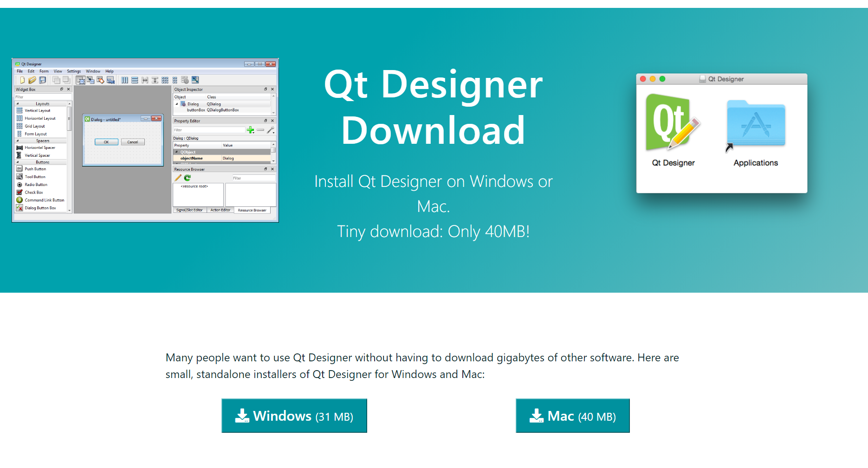Click wrench configure icon in Property Editor
Image resolution: width=868 pixels, height=468 pixels.
pos(271,130)
